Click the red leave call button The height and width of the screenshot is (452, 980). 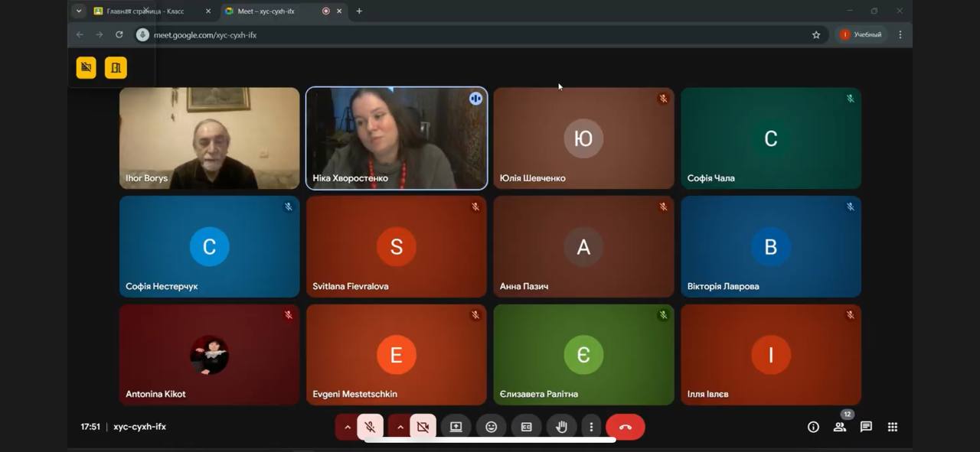click(x=625, y=427)
